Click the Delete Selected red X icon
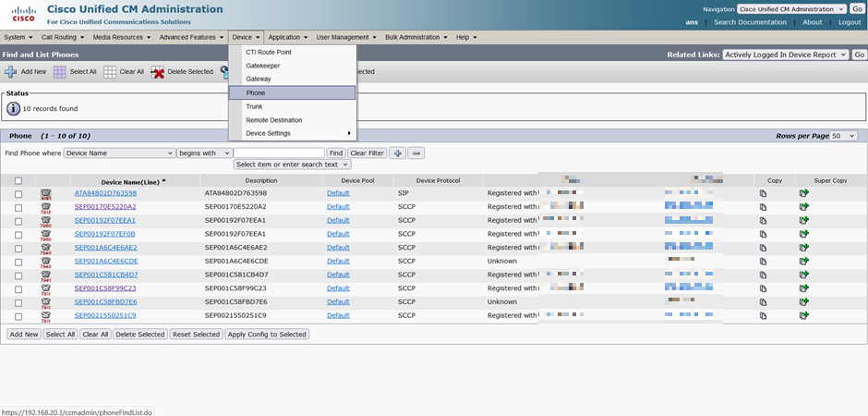The width and height of the screenshot is (868, 416). pyautogui.click(x=158, y=72)
